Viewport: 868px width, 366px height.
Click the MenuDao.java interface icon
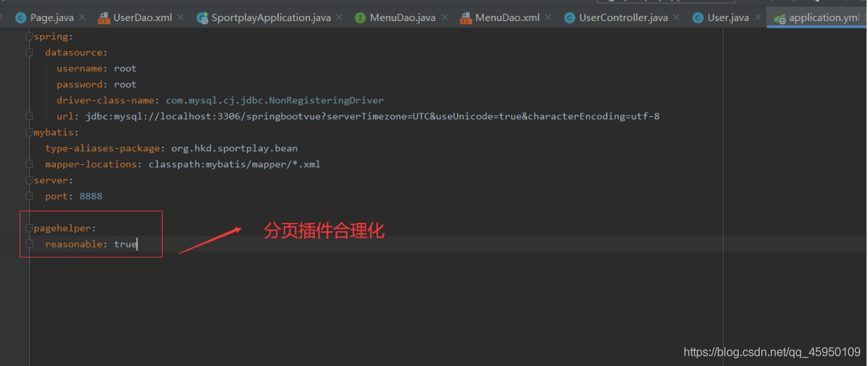(361, 17)
